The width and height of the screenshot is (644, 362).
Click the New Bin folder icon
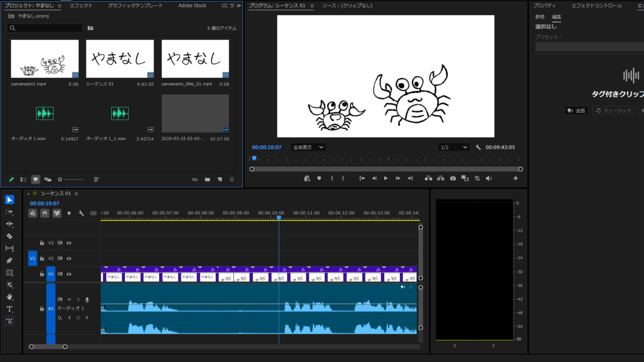[x=207, y=180]
